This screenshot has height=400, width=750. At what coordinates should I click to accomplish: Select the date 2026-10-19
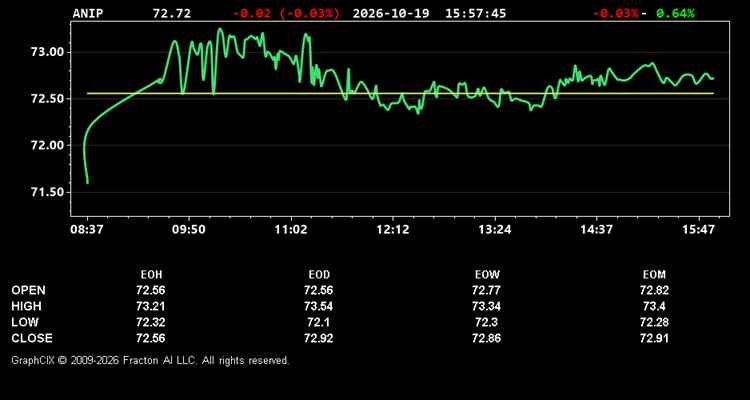click(392, 13)
